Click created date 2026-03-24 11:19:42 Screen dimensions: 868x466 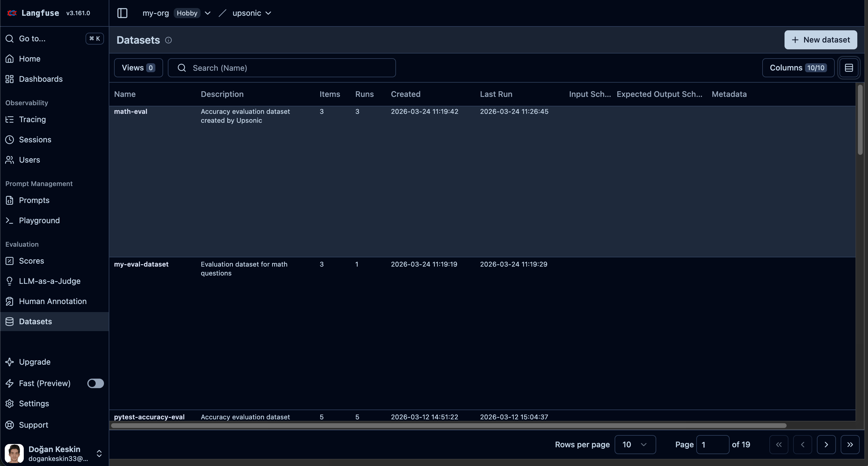424,112
